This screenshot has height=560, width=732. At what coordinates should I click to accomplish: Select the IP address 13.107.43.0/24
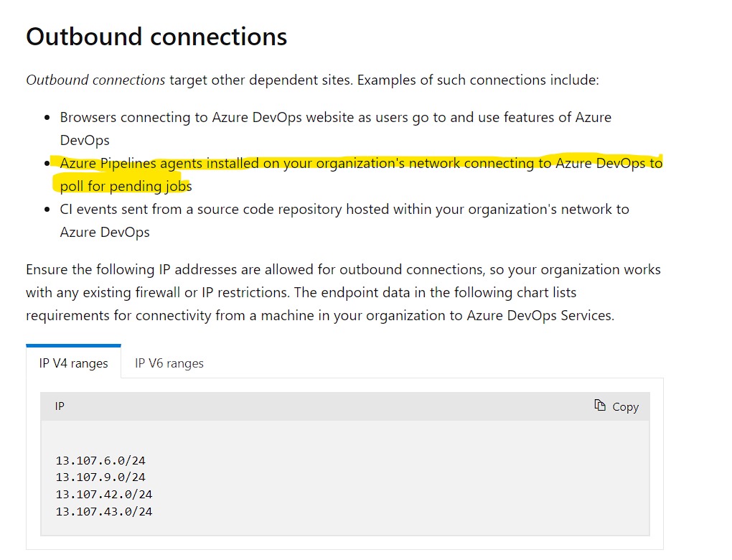pos(104,511)
